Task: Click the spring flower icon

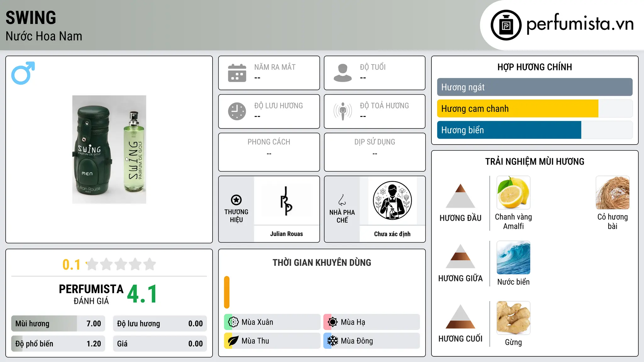Action: pos(233,322)
